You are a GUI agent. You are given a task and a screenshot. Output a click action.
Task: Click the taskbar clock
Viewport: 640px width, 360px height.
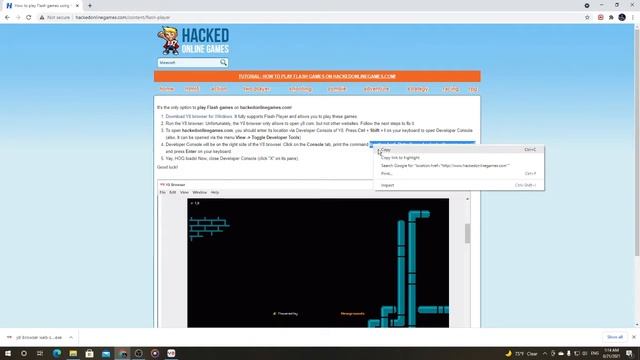(x=611, y=353)
